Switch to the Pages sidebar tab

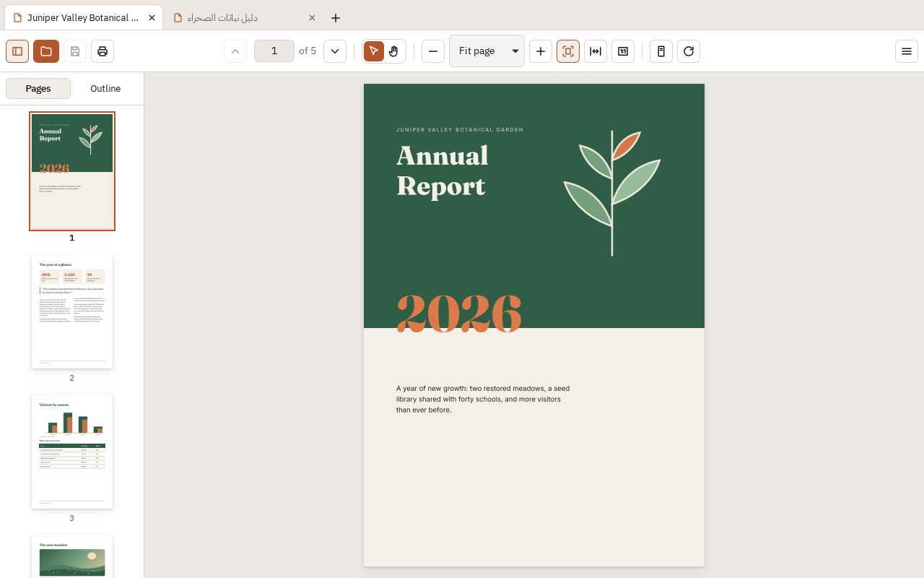point(38,88)
